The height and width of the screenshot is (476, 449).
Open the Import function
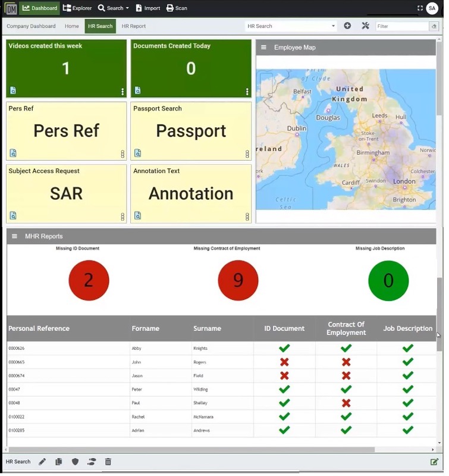pyautogui.click(x=148, y=8)
